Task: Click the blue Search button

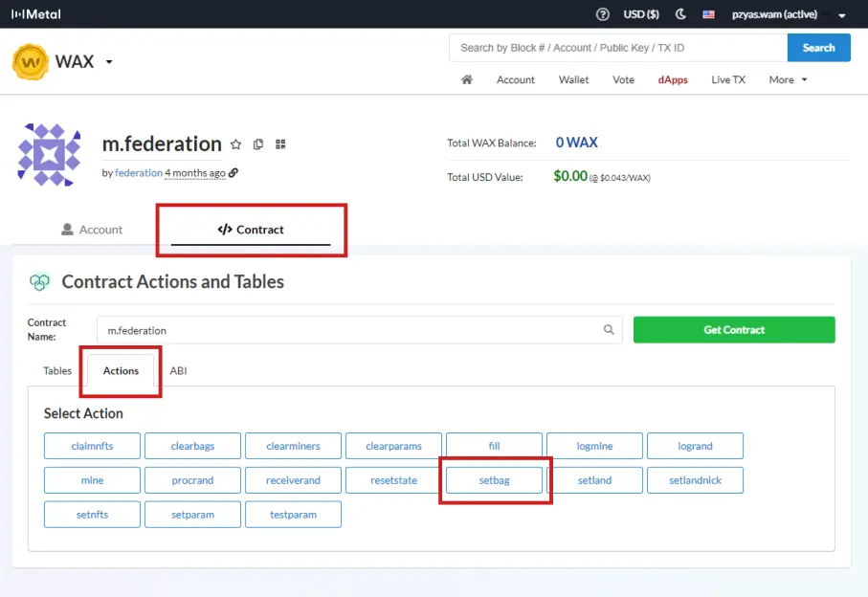Action: (x=819, y=48)
